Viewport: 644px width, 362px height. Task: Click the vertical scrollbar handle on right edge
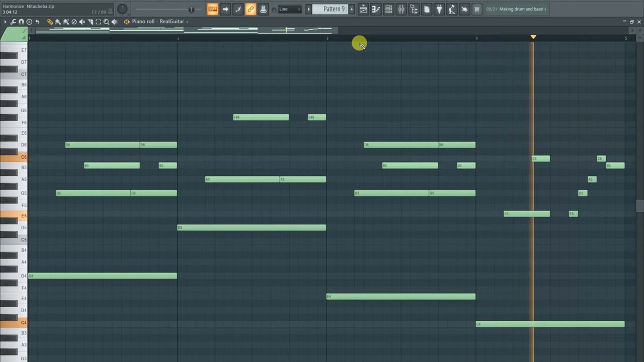pyautogui.click(x=640, y=206)
